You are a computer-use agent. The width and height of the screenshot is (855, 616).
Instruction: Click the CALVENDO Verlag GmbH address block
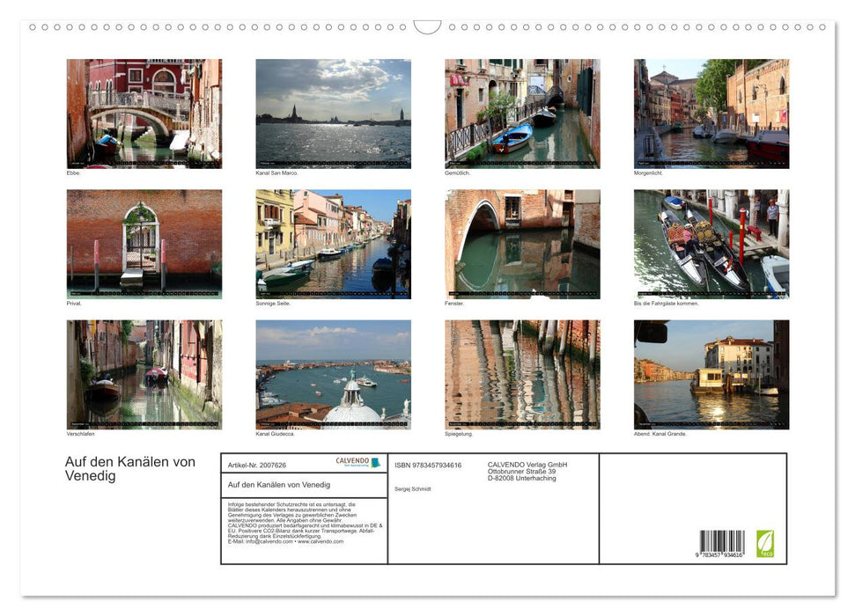tap(527, 470)
